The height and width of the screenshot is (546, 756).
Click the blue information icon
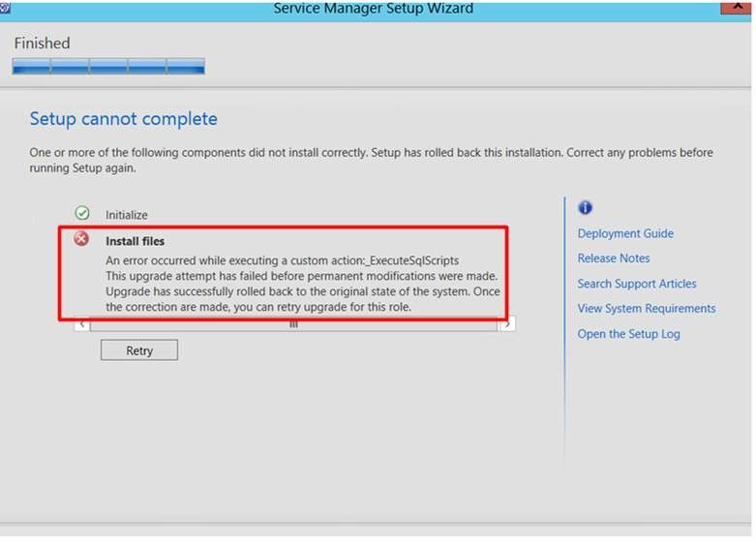coord(585,208)
